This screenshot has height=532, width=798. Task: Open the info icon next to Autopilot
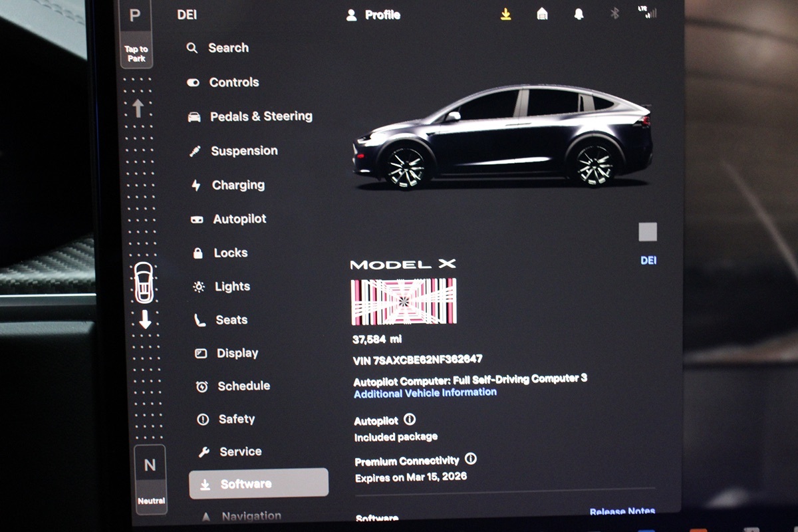(x=410, y=420)
